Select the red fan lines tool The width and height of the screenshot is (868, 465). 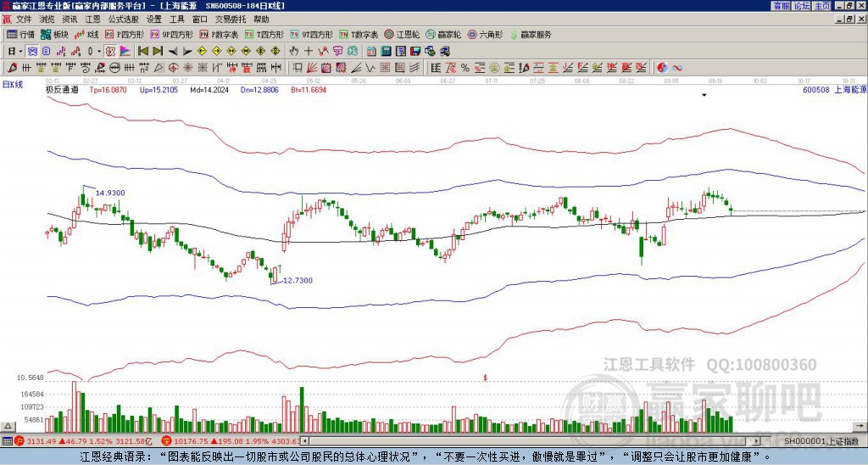point(312,68)
